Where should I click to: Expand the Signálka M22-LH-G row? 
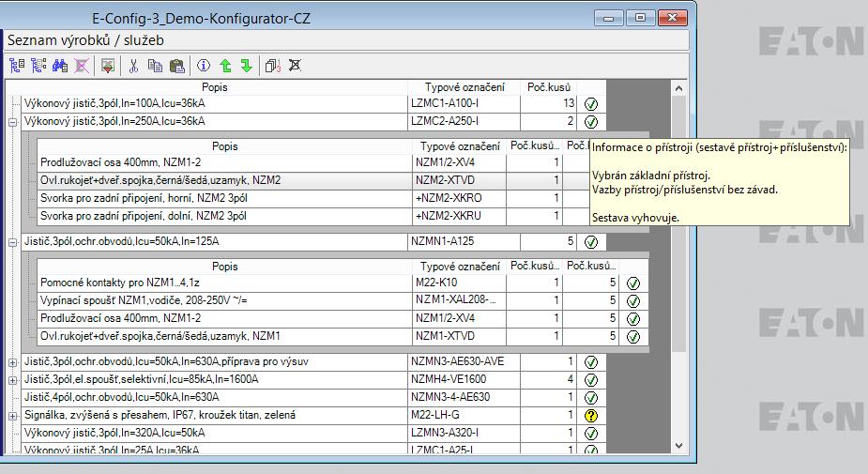pos(13,416)
